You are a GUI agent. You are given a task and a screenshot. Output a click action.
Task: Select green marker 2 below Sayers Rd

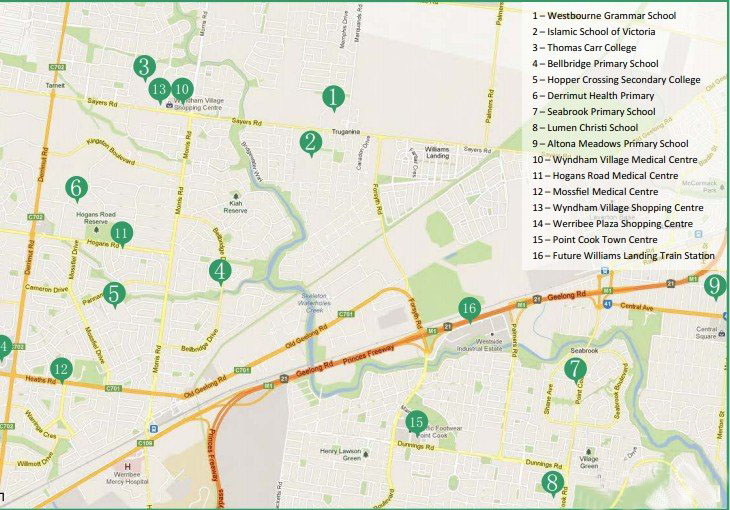[x=311, y=142]
